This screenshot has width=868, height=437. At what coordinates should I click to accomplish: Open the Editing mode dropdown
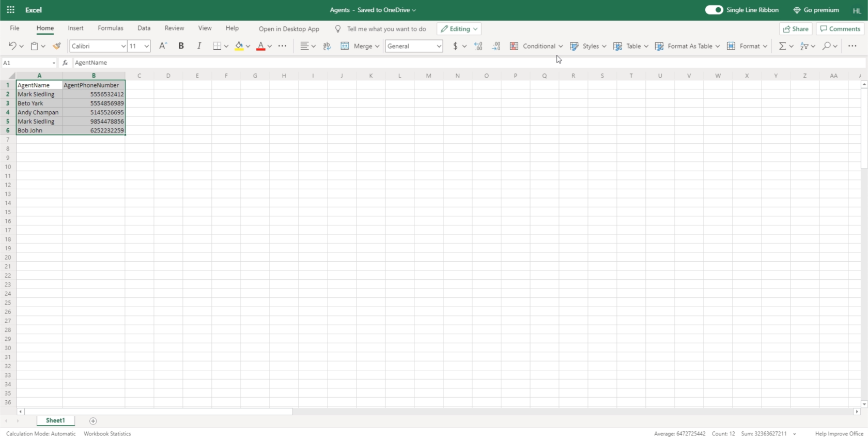[x=459, y=29]
